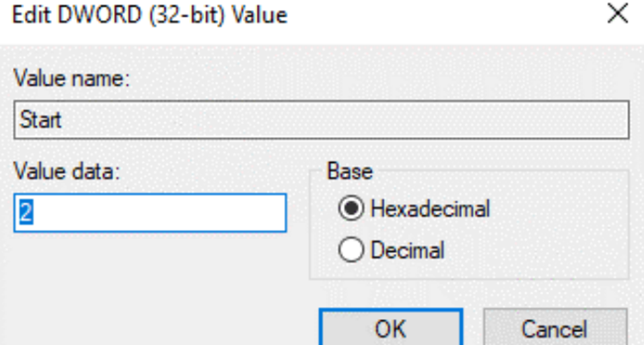Click the highlighted 2 in Value data
The width and height of the screenshot is (644, 345).
[x=24, y=213]
